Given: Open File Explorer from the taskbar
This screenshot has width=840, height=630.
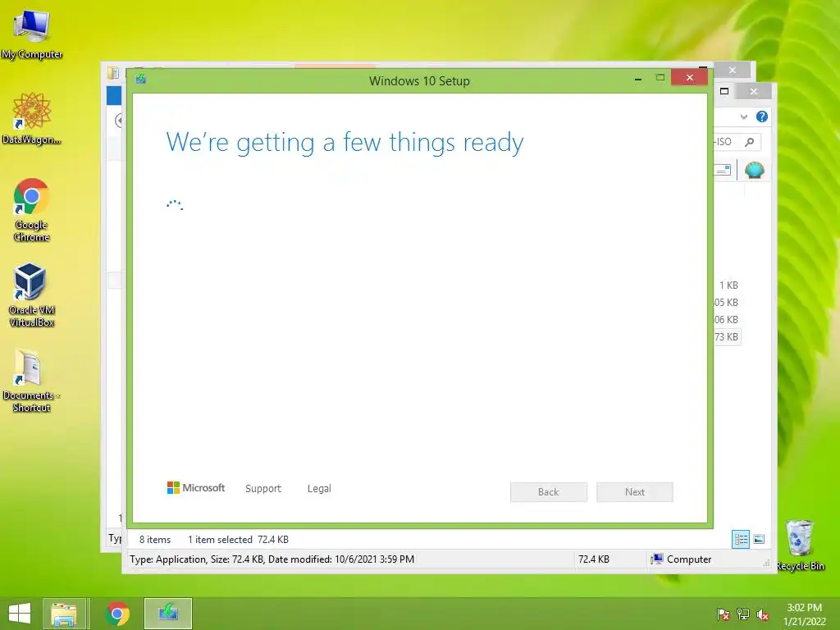Looking at the screenshot, I should click(64, 614).
